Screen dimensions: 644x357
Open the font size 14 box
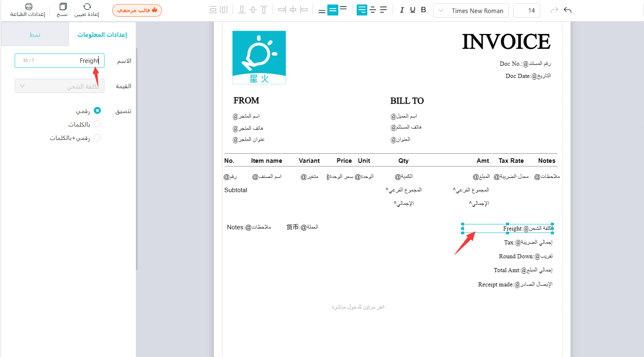(x=526, y=11)
